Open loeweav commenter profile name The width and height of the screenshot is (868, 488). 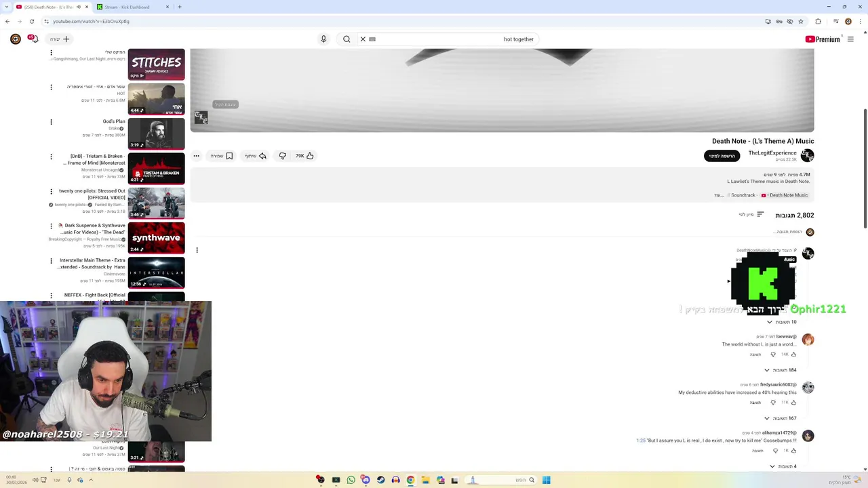(x=787, y=337)
